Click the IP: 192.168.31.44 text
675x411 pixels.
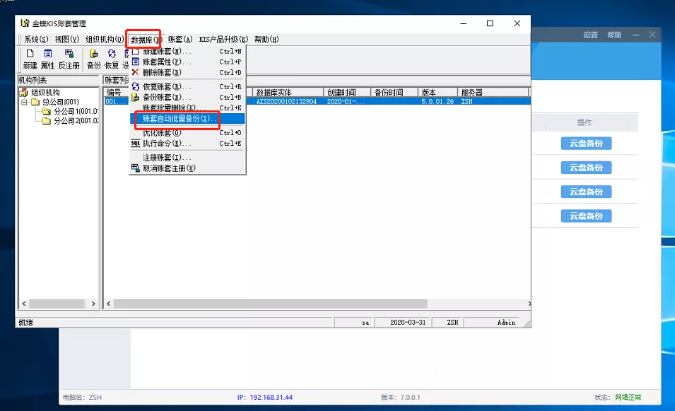click(x=265, y=397)
